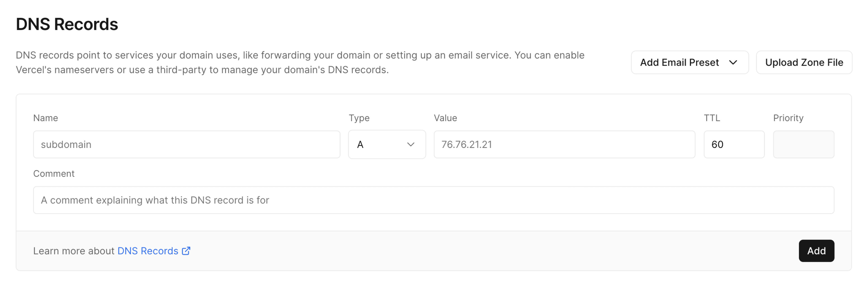The height and width of the screenshot is (289, 868).
Task: Click the dropdown arrow on the Type selector
Action: coord(411,144)
